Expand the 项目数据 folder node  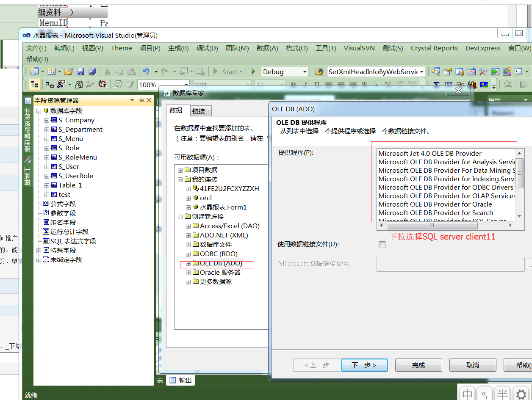click(x=180, y=170)
